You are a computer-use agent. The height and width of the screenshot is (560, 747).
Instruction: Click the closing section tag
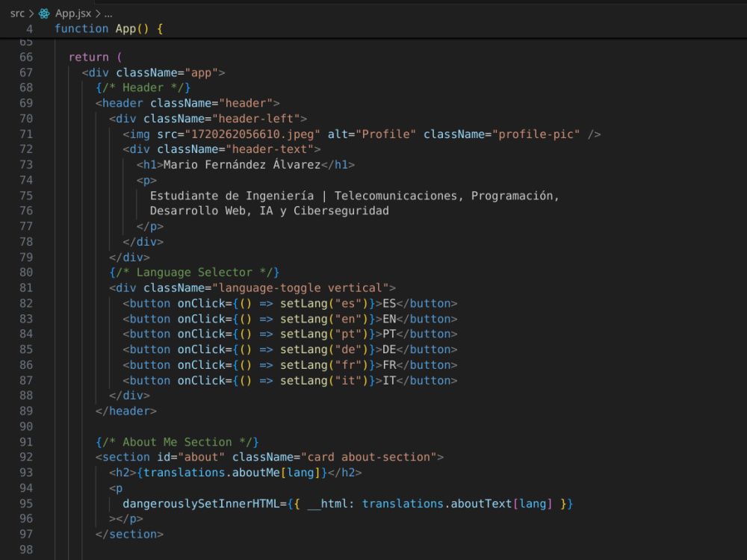(129, 535)
